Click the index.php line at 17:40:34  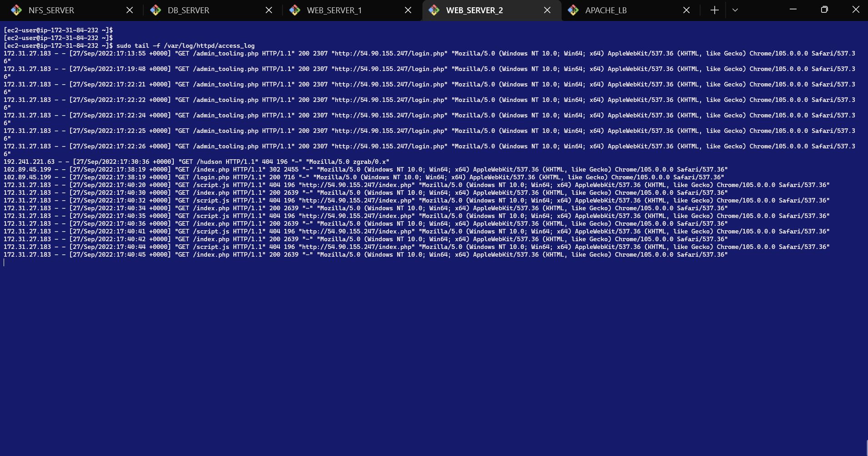point(366,208)
